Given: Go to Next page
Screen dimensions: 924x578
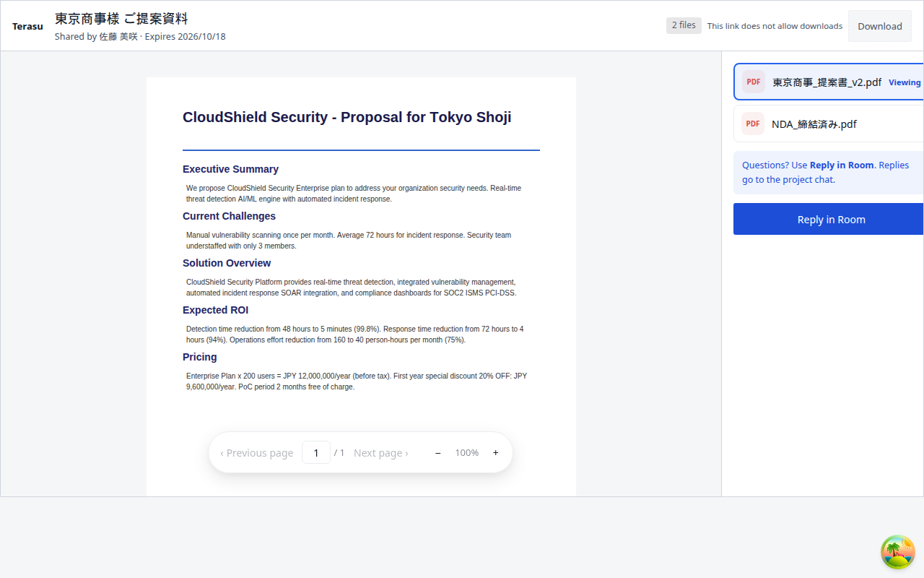Looking at the screenshot, I should (381, 453).
